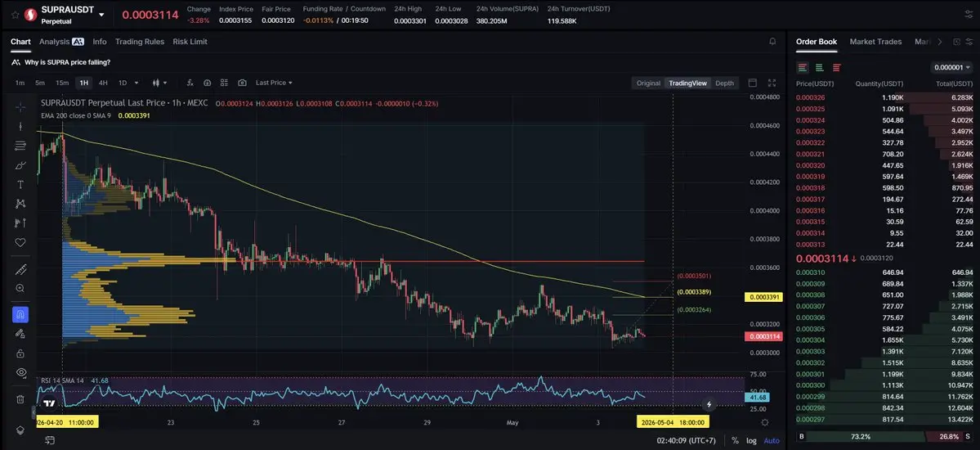This screenshot has width=980, height=450.
Task: Select the brush drawing tool
Action: 20,165
